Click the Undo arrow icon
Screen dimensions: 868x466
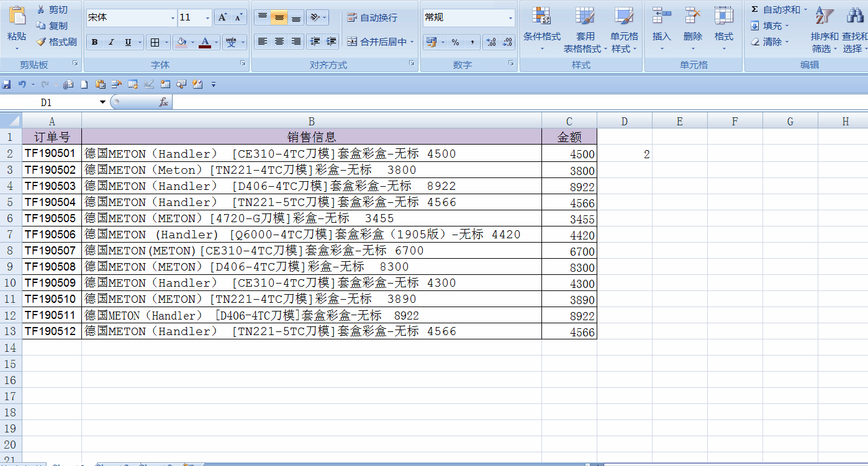[x=22, y=84]
